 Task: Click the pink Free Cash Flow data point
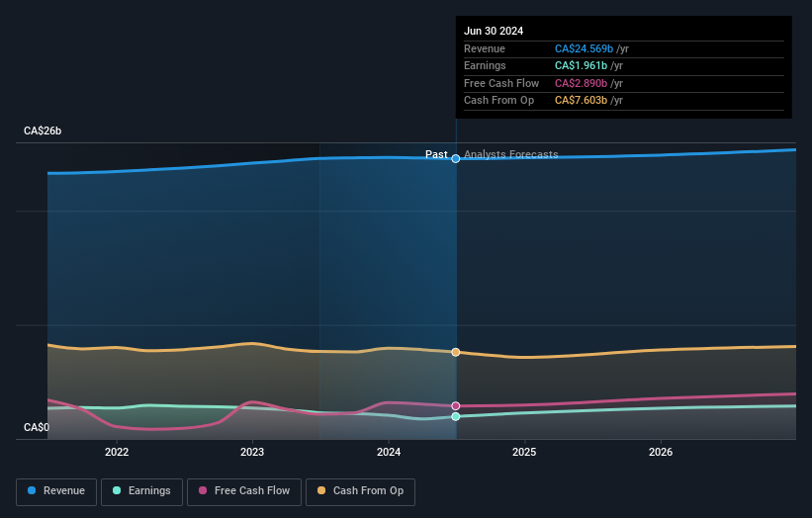coord(456,406)
